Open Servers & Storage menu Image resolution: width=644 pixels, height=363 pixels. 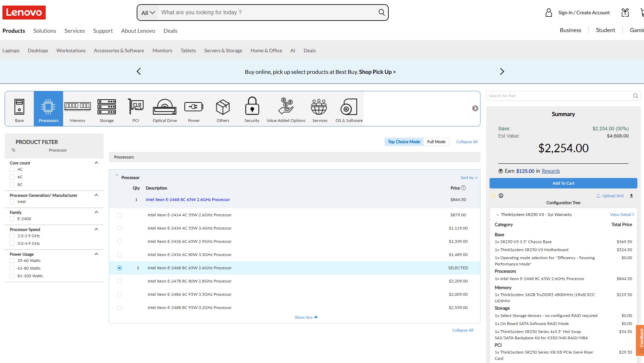pyautogui.click(x=223, y=51)
